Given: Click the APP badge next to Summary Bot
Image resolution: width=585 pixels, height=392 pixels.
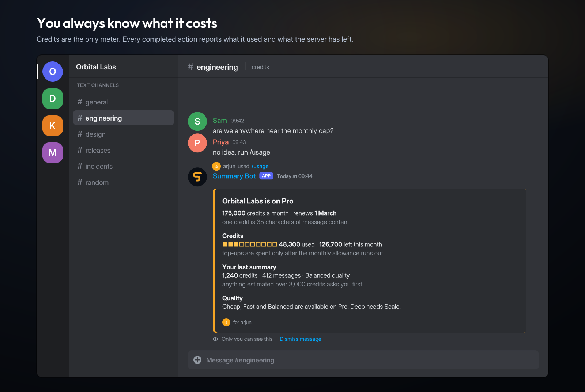Looking at the screenshot, I should (266, 176).
